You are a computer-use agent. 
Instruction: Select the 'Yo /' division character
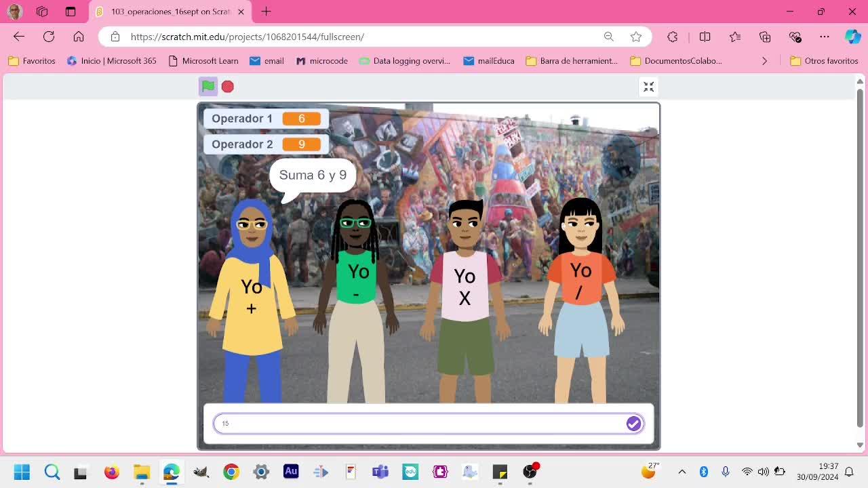click(x=581, y=302)
